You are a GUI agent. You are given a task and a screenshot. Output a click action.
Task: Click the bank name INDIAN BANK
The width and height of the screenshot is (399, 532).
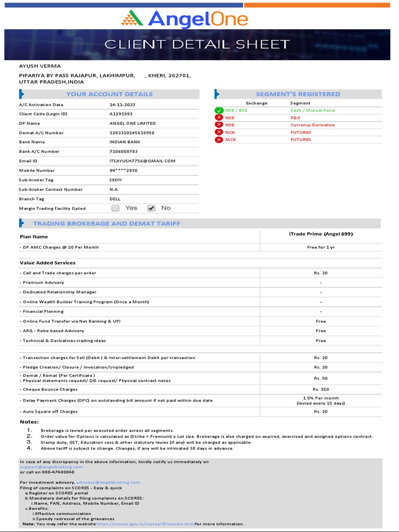click(125, 142)
